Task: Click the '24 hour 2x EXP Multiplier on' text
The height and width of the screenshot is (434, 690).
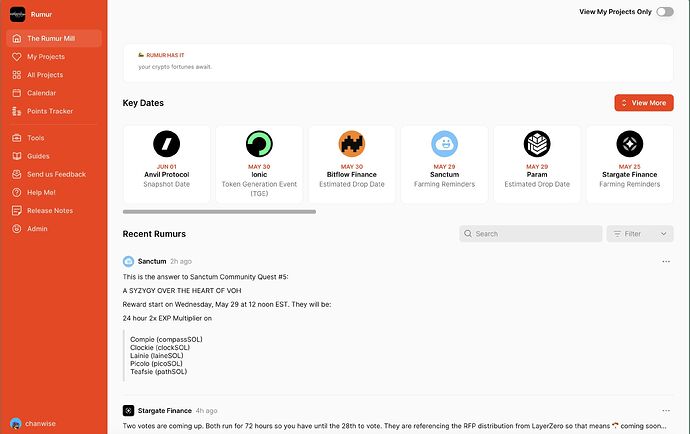Action: [x=167, y=318]
